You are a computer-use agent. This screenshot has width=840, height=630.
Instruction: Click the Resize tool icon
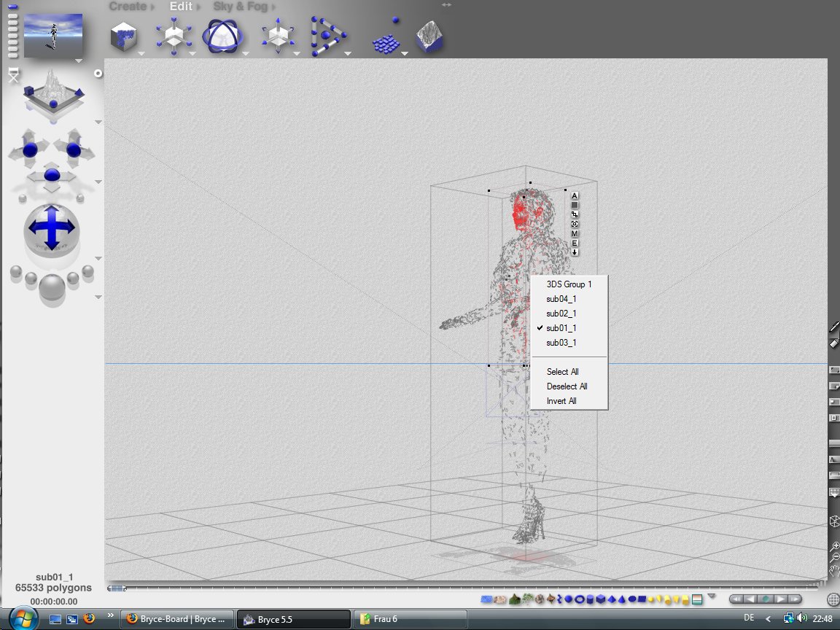pos(174,36)
